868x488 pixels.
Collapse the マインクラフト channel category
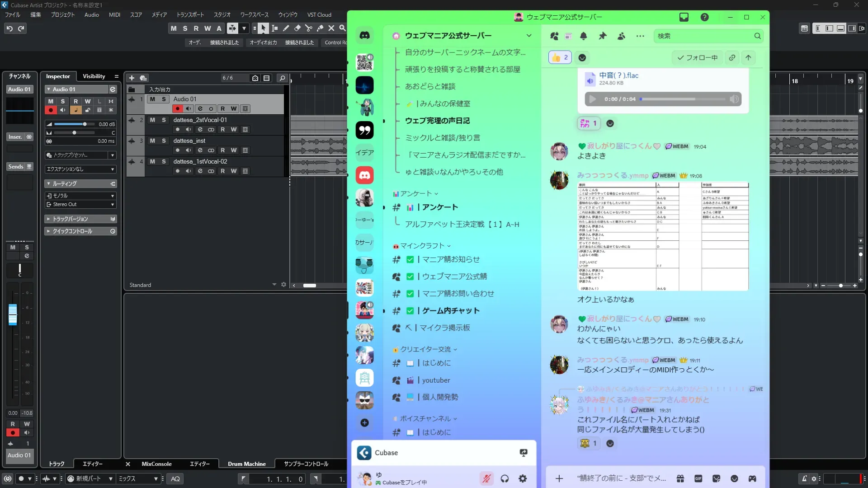(423, 246)
